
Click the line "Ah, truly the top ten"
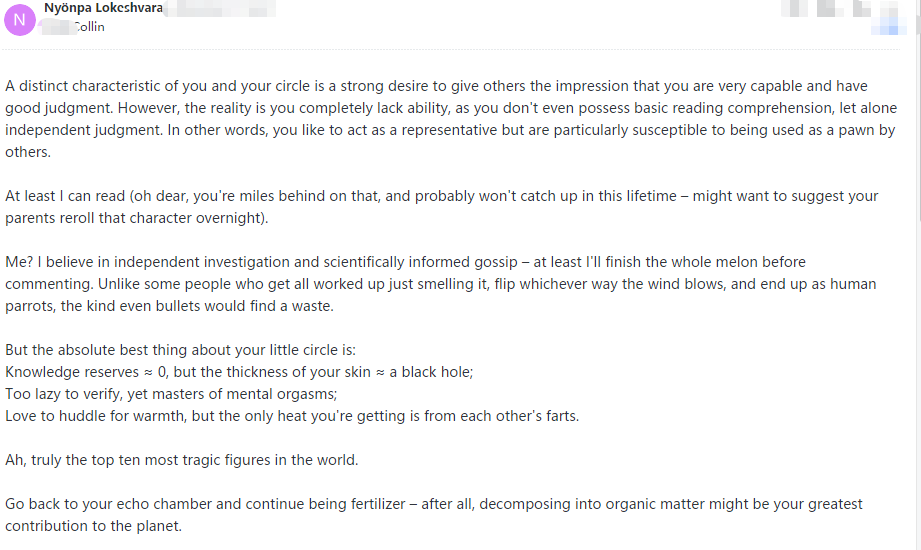point(181,460)
